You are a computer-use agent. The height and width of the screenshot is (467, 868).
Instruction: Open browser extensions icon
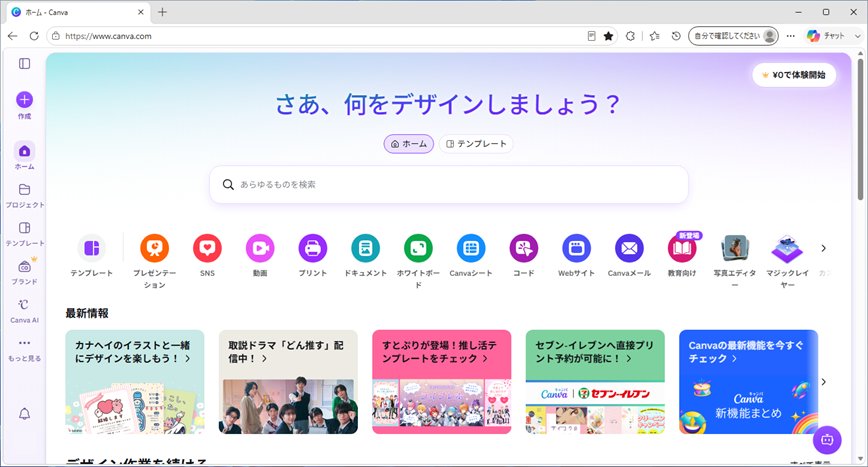pyautogui.click(x=630, y=36)
